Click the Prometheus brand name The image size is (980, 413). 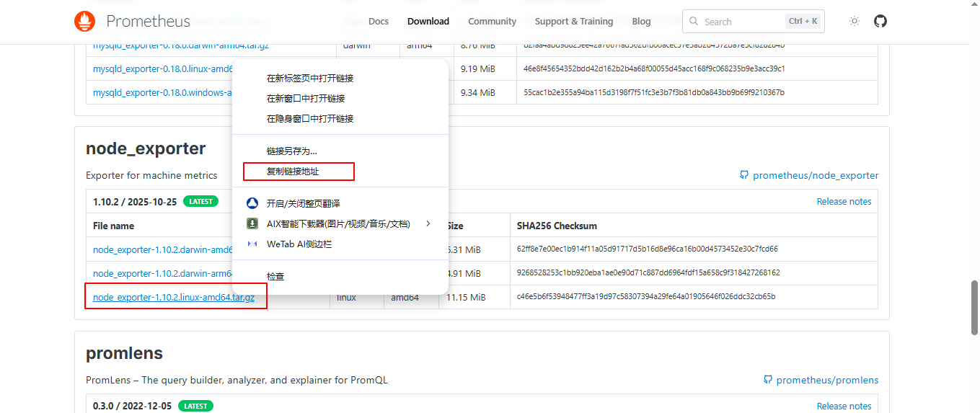point(148,22)
